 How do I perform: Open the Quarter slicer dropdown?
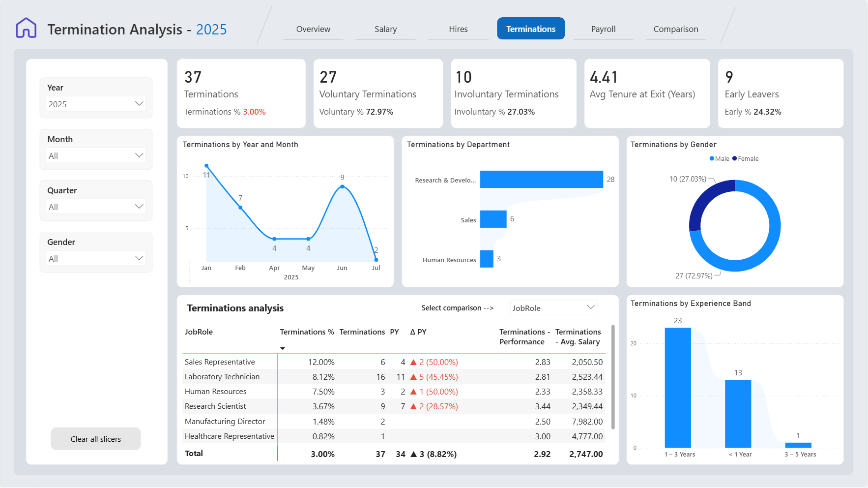96,207
